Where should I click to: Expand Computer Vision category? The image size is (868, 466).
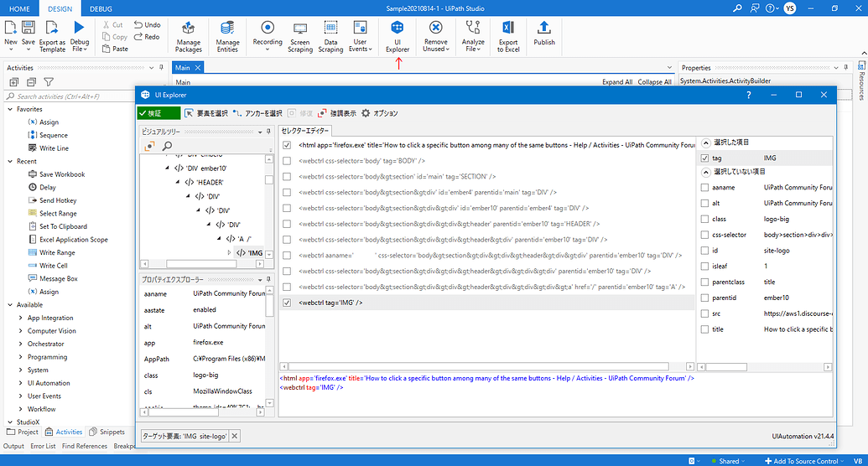coord(21,331)
